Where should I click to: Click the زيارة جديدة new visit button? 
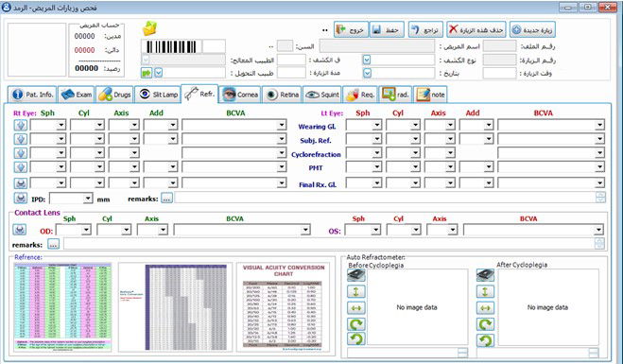click(532, 30)
